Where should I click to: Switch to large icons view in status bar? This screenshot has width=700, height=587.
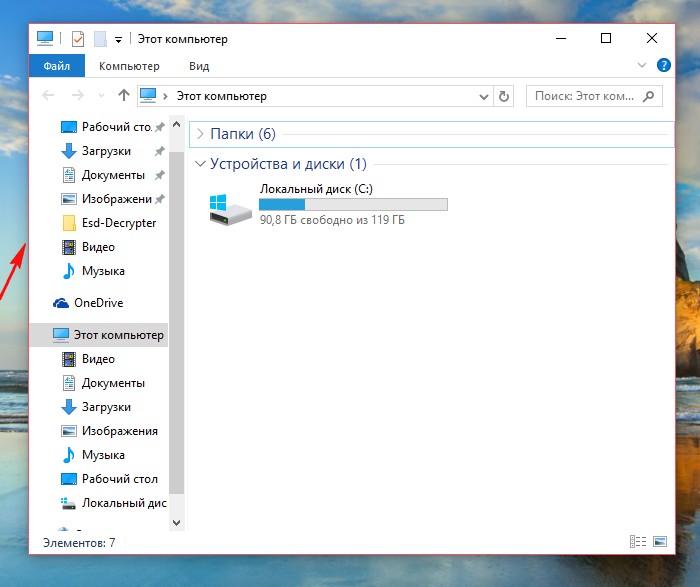point(659,542)
